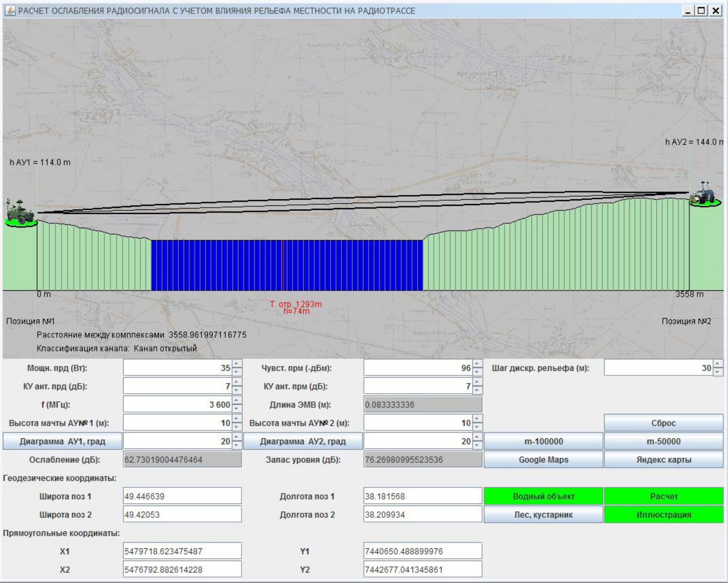Open the Google Maps button
The image size is (728, 583).
[x=543, y=460]
